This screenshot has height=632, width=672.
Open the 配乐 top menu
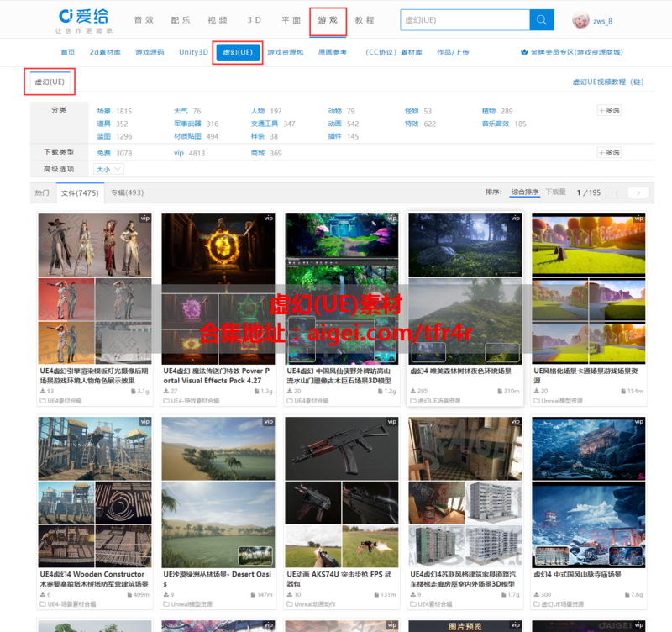[x=181, y=20]
